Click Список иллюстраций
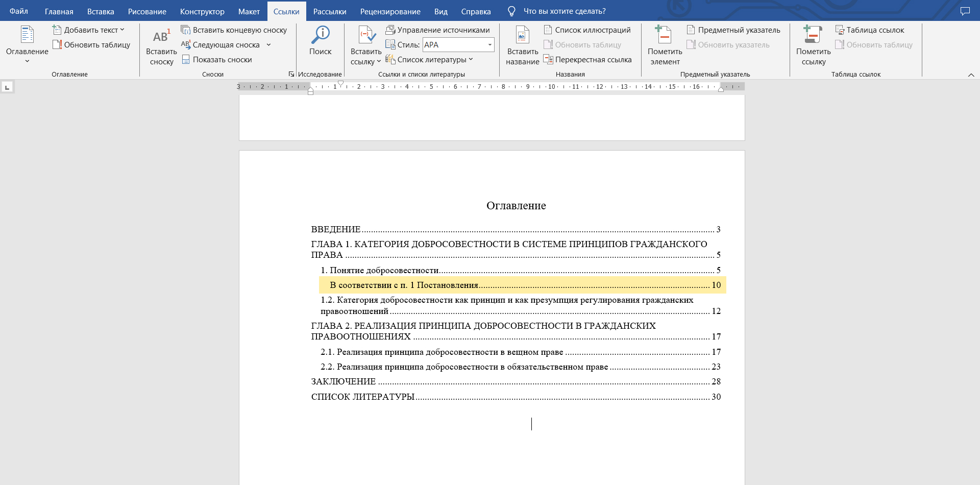980x485 pixels. pyautogui.click(x=587, y=30)
